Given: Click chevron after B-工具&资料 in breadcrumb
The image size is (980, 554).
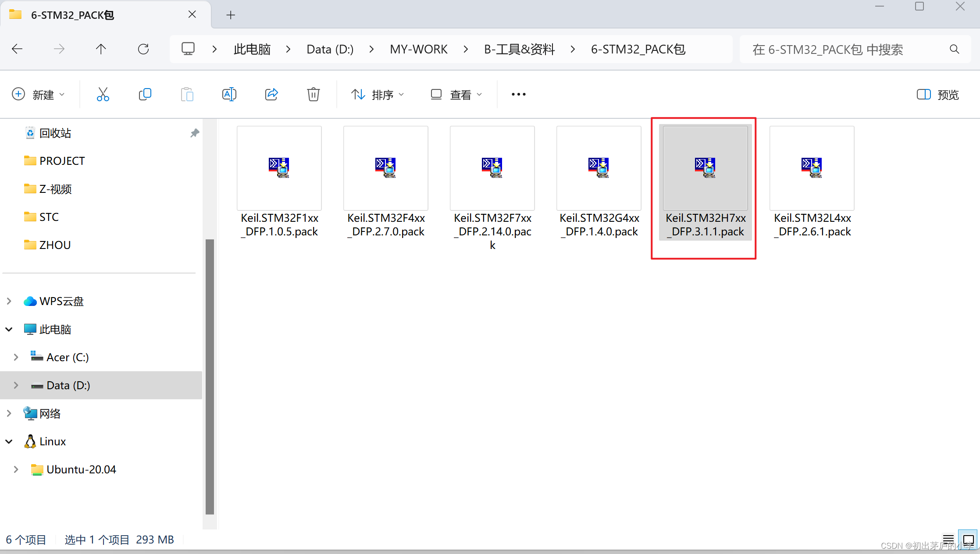Looking at the screenshot, I should click(x=573, y=49).
